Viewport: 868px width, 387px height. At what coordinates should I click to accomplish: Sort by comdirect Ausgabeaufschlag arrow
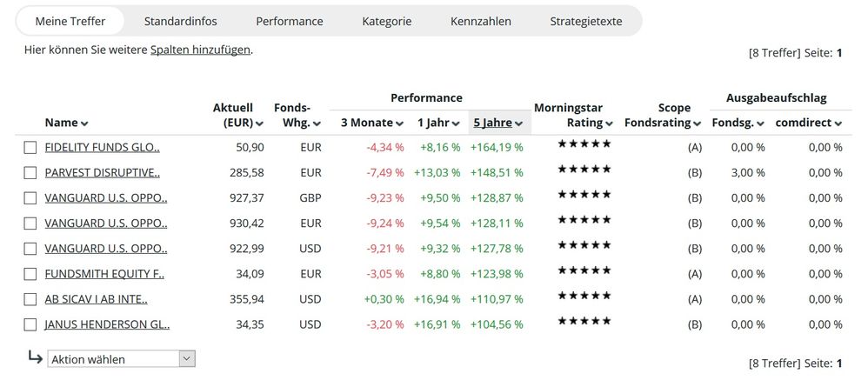point(838,123)
